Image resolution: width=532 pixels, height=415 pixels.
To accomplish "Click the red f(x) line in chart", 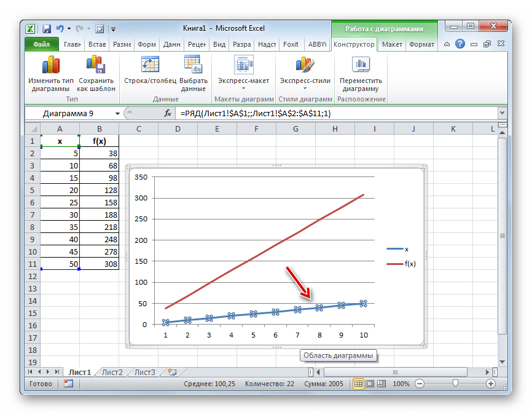I will [265, 251].
